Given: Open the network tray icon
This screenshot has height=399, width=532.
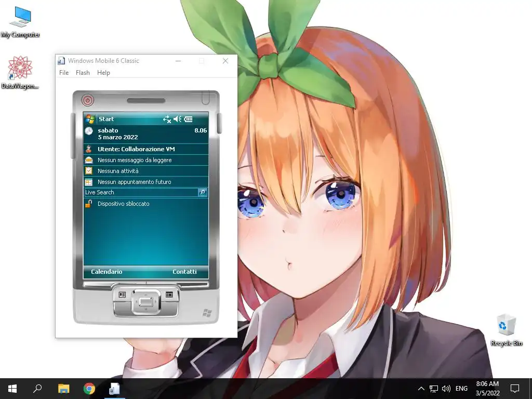Looking at the screenshot, I should [434, 389].
